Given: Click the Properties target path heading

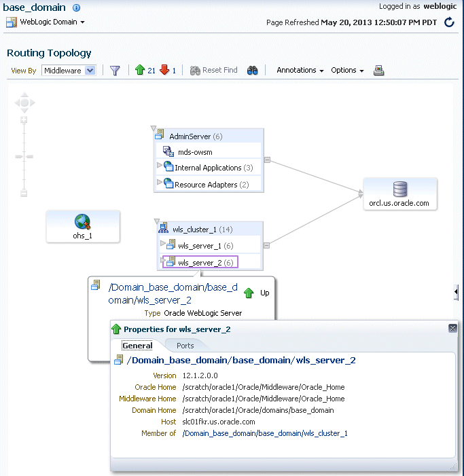Looking at the screenshot, I should 241,360.
